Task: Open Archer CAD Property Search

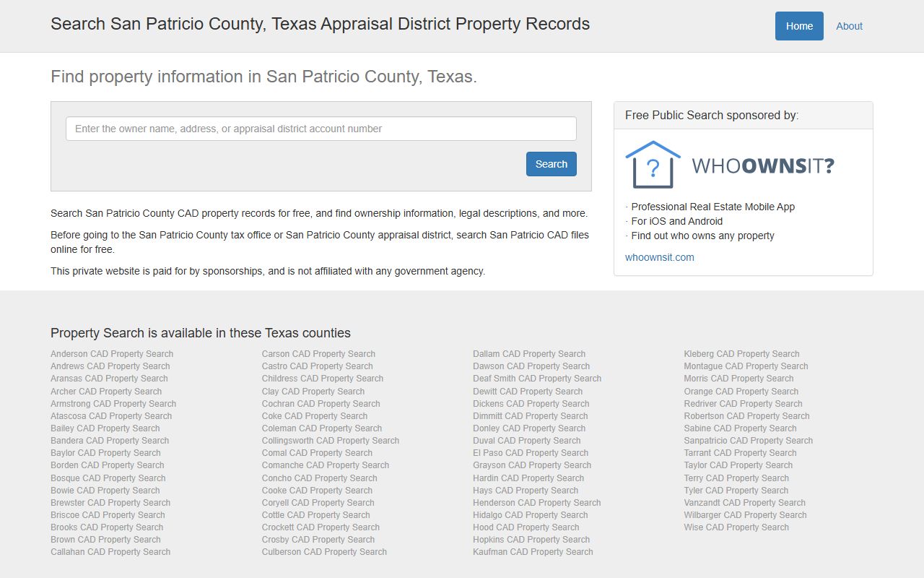Action: pos(106,392)
